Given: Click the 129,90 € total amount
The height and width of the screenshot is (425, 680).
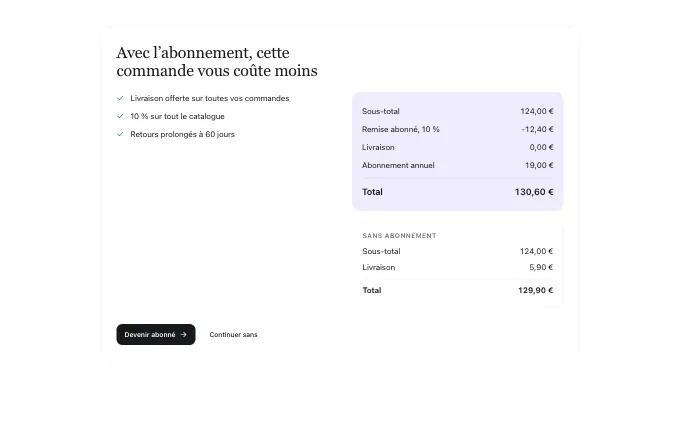Looking at the screenshot, I should 536,291.
